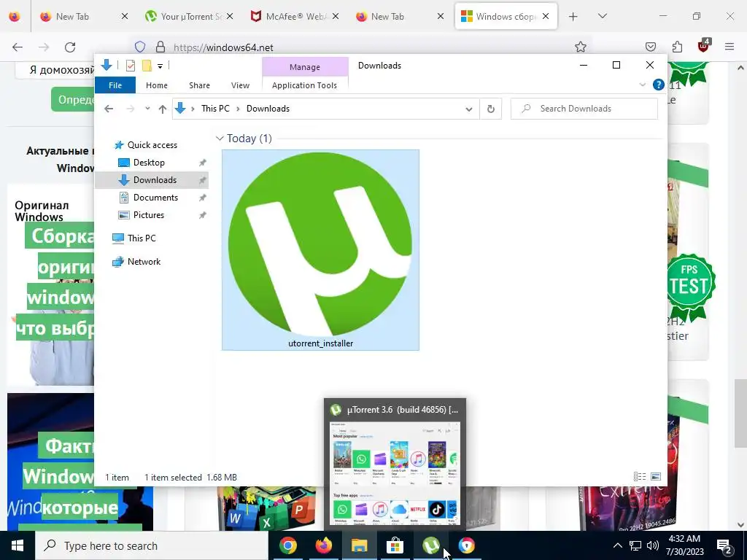Refresh the Downloads folder

491,109
